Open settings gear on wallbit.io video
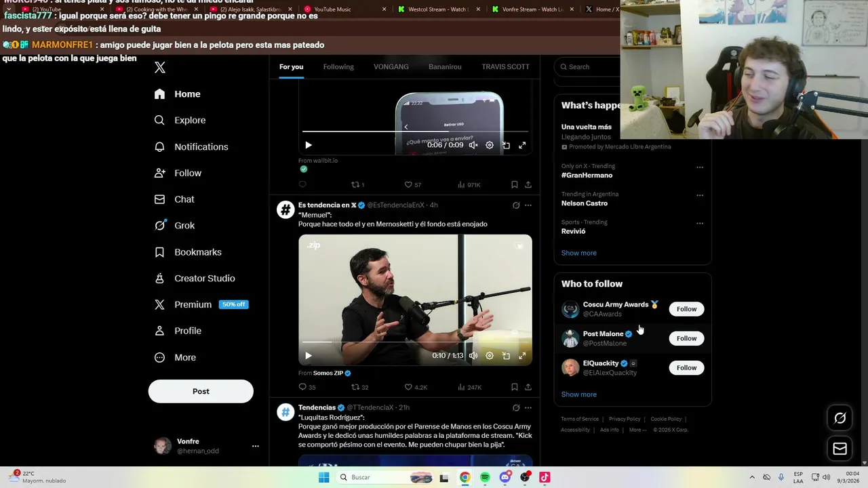The width and height of the screenshot is (868, 488). (490, 145)
